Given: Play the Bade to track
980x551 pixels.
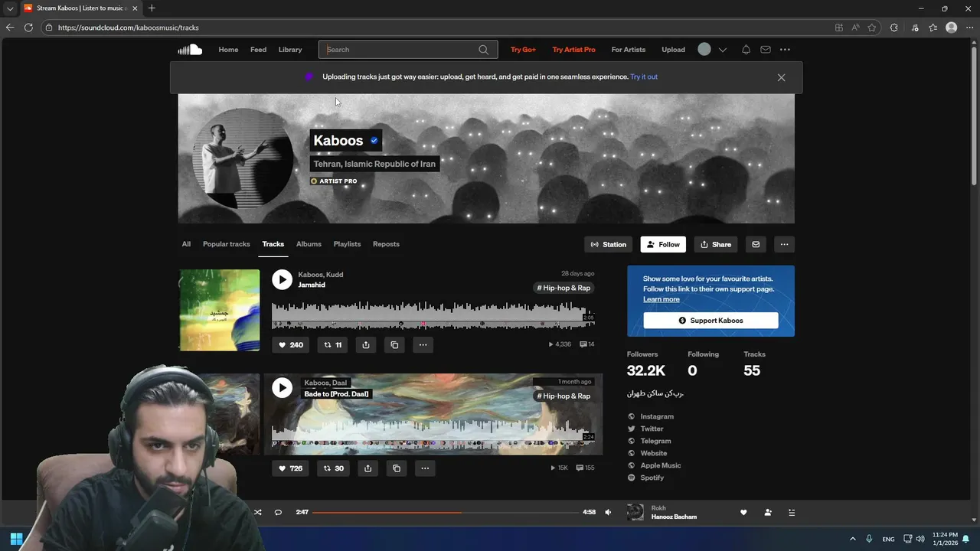Looking at the screenshot, I should pyautogui.click(x=283, y=388).
